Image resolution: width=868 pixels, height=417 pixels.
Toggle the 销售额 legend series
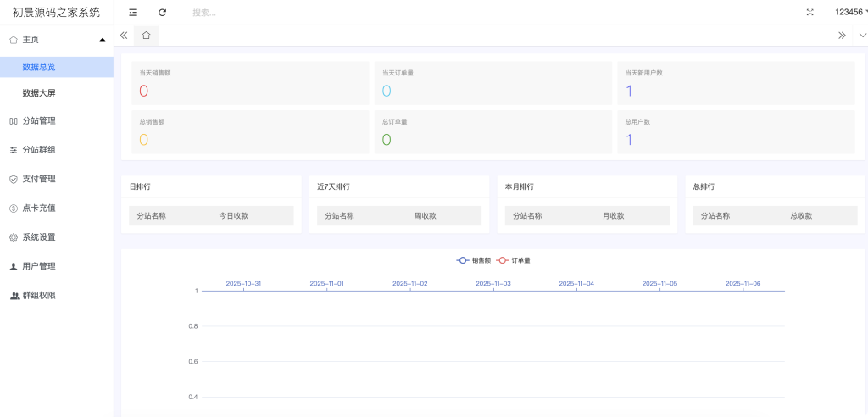pyautogui.click(x=474, y=260)
